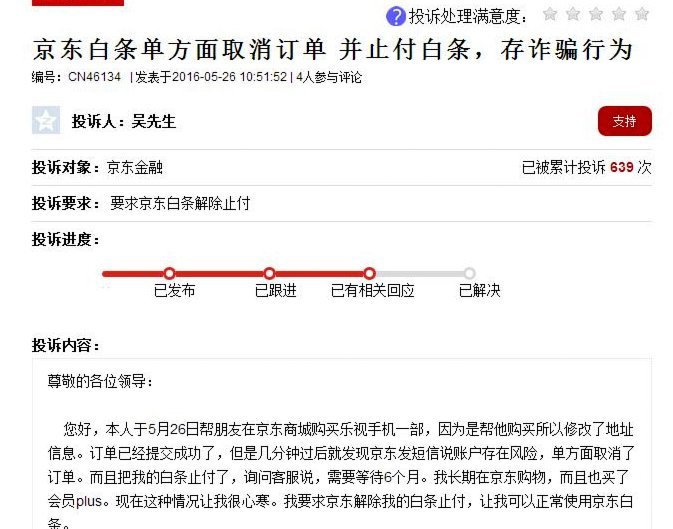Select the 已有相关回应 progress marker
This screenshot has height=529, width=673.
[x=369, y=274]
